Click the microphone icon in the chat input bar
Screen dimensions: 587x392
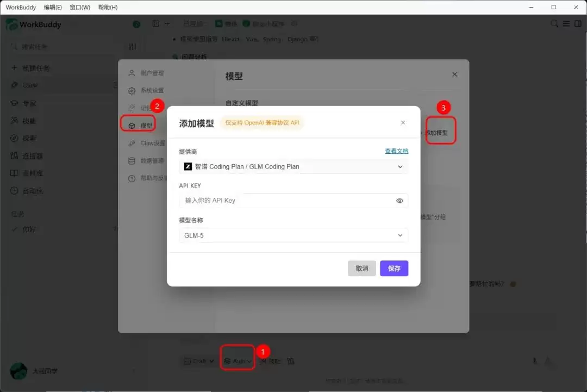click(535, 361)
